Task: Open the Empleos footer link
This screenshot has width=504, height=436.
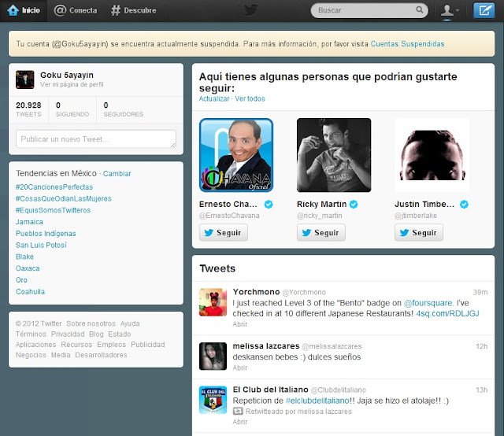Action: (x=112, y=345)
